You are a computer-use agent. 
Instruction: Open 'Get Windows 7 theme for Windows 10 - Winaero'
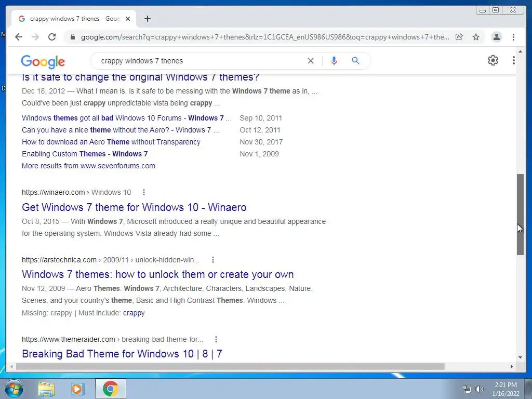click(x=134, y=207)
